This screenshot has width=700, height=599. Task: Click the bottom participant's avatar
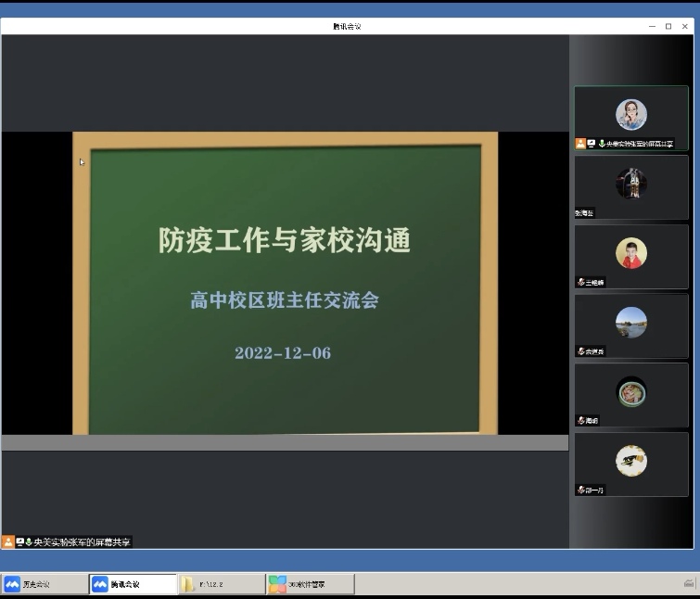631,461
